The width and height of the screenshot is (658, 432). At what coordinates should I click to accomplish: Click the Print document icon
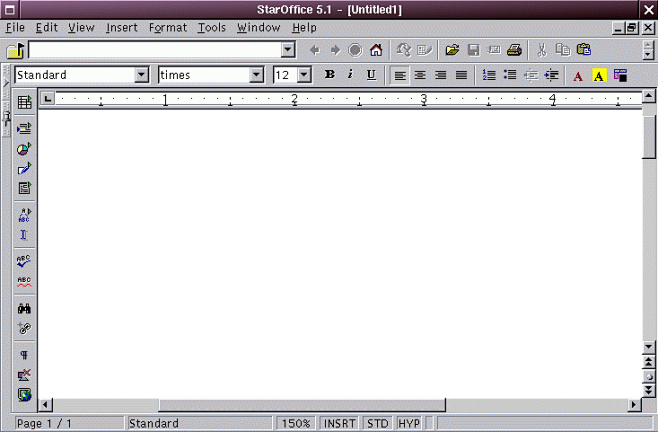click(x=514, y=50)
